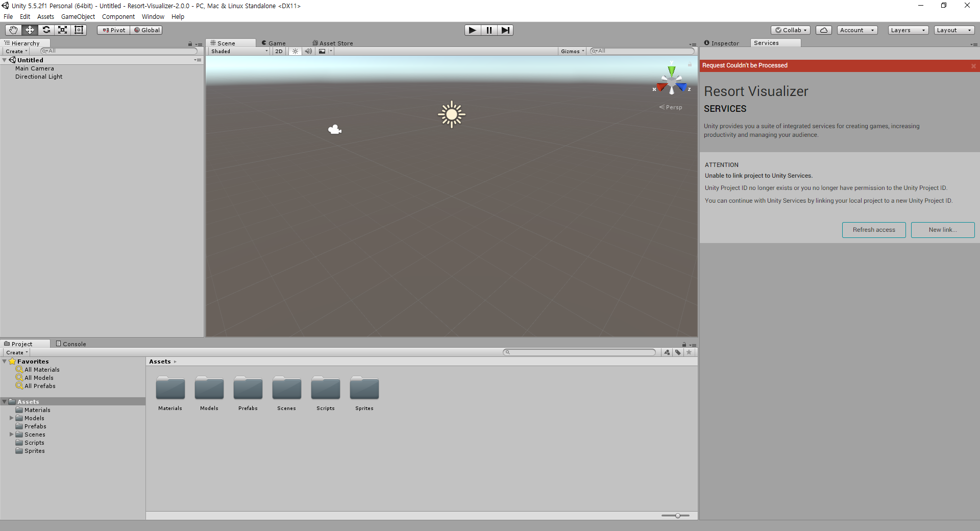Pause the game playback
The image size is (980, 531).
pos(489,30)
